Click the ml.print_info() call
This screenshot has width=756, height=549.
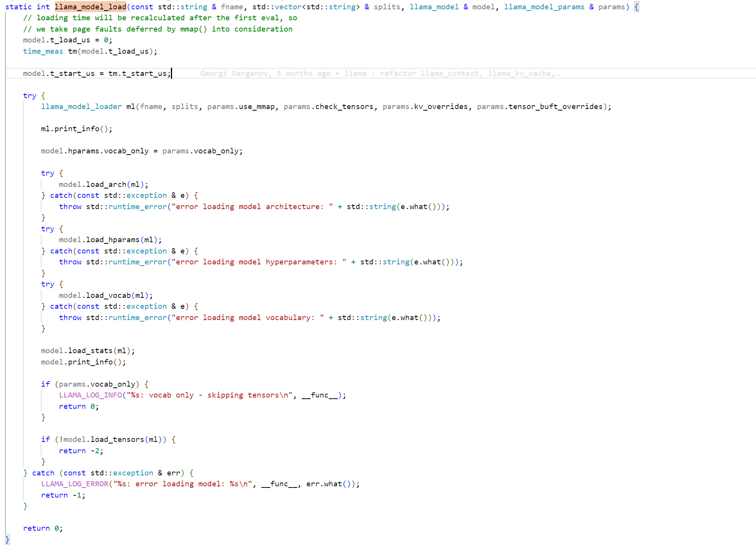pos(77,129)
